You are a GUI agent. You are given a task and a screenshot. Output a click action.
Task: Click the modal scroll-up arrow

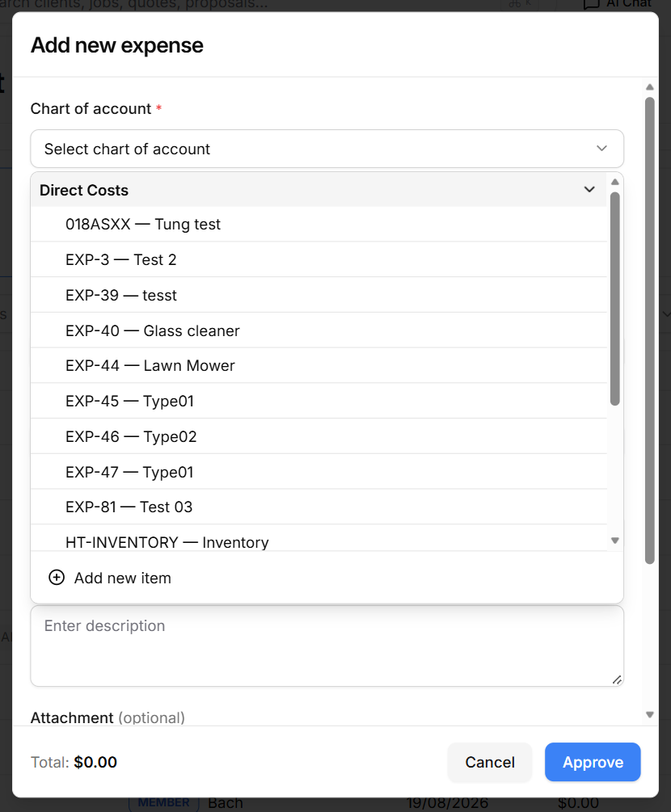point(650,87)
